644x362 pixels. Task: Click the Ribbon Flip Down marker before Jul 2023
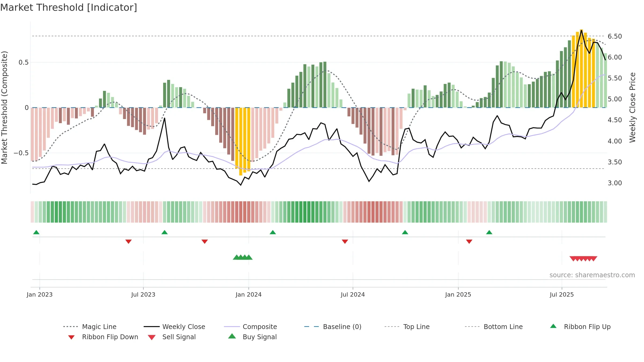(x=129, y=242)
